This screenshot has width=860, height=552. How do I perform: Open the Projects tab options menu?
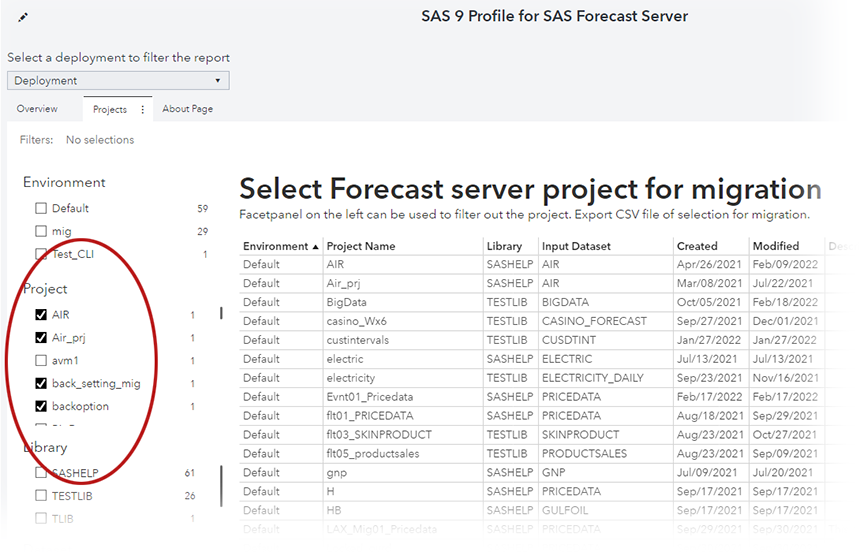(143, 109)
